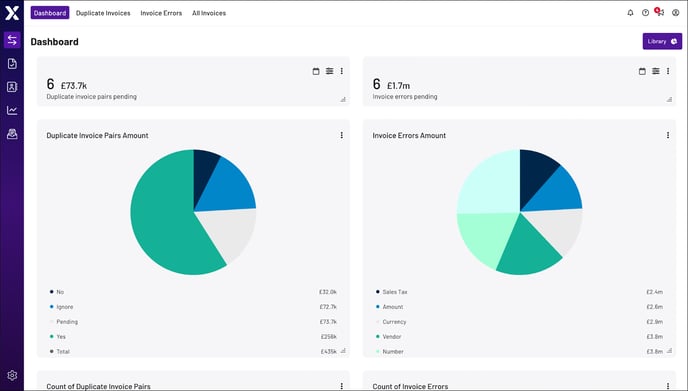Open calendar on Duplicate invoice pairs pending card
Viewport: 688px width, 391px height.
[x=315, y=71]
